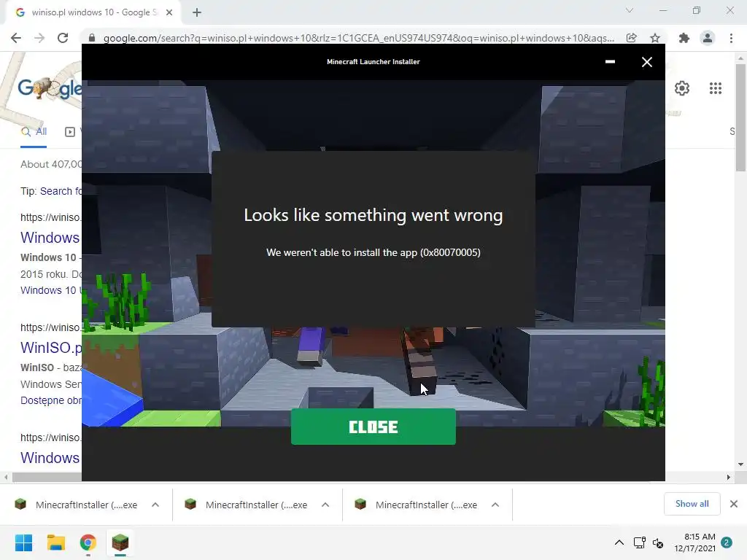The image size is (747, 560).
Task: Open Dostępne obr sublink
Action: point(51,400)
